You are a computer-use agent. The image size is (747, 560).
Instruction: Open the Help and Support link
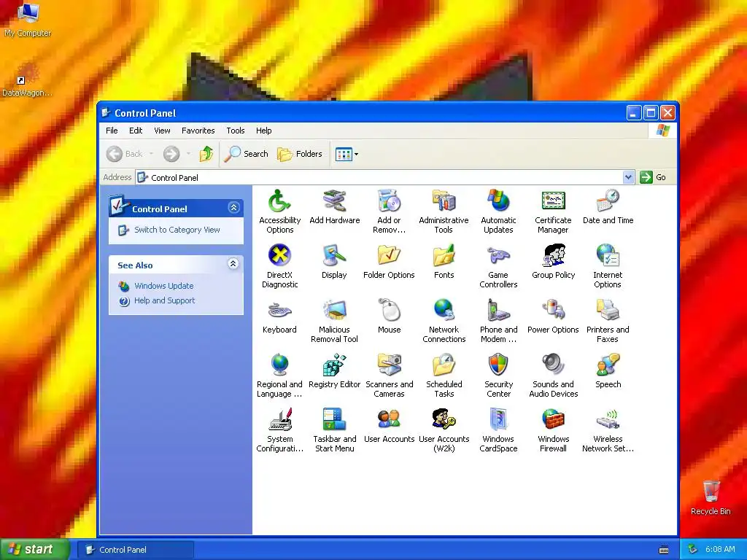(164, 300)
